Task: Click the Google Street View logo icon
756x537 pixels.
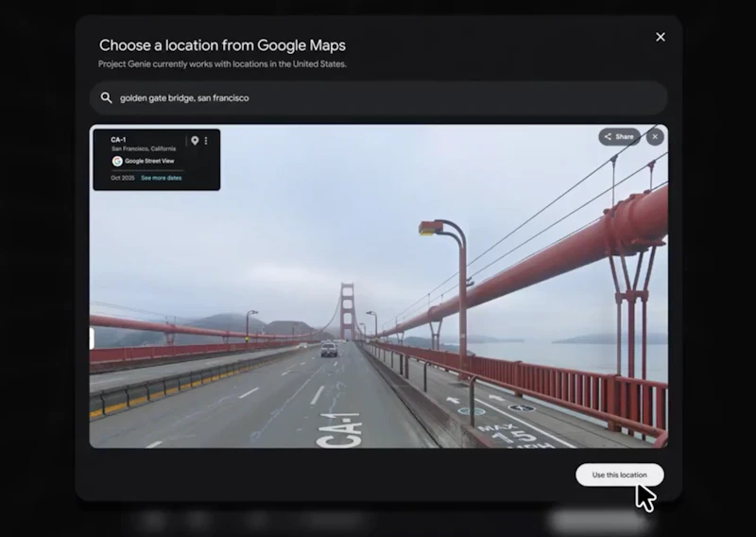Action: pos(117,161)
